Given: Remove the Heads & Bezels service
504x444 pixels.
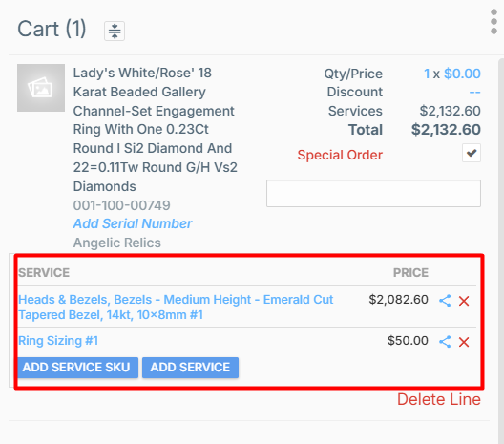Looking at the screenshot, I should 464,301.
